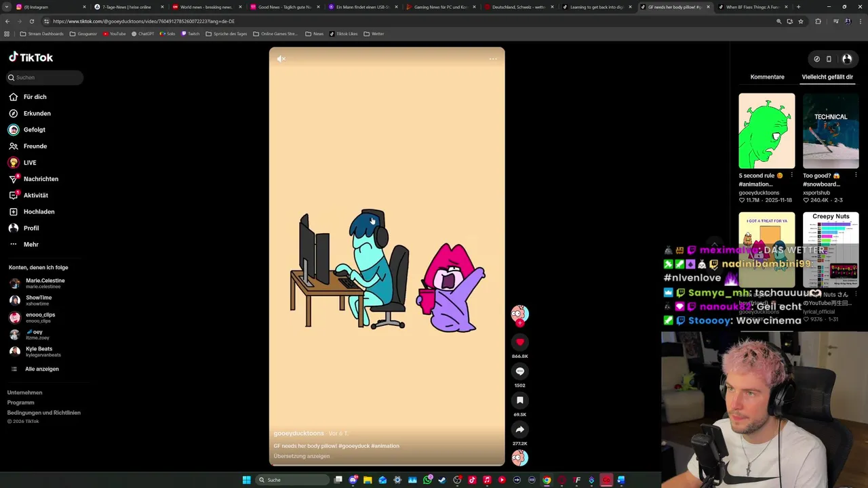
Task: Like the video with the heart icon
Action: click(520, 342)
